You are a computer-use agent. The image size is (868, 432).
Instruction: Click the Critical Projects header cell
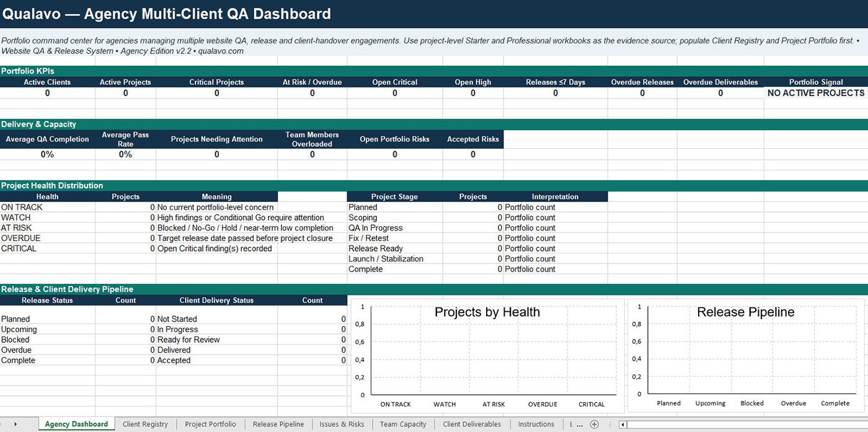click(x=216, y=82)
